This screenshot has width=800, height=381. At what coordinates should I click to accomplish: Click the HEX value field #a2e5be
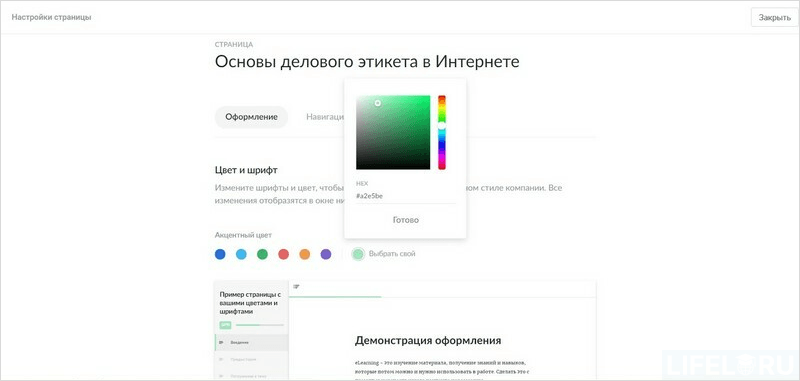click(406, 196)
